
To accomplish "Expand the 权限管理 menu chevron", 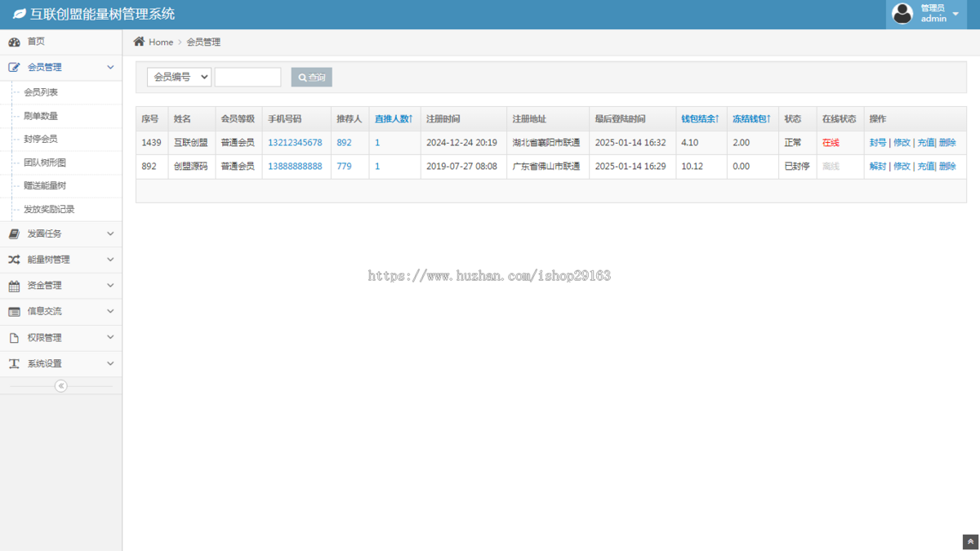I will [110, 338].
